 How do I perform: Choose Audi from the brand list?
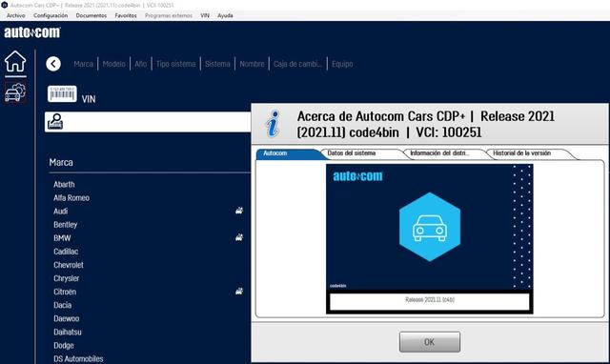point(61,212)
